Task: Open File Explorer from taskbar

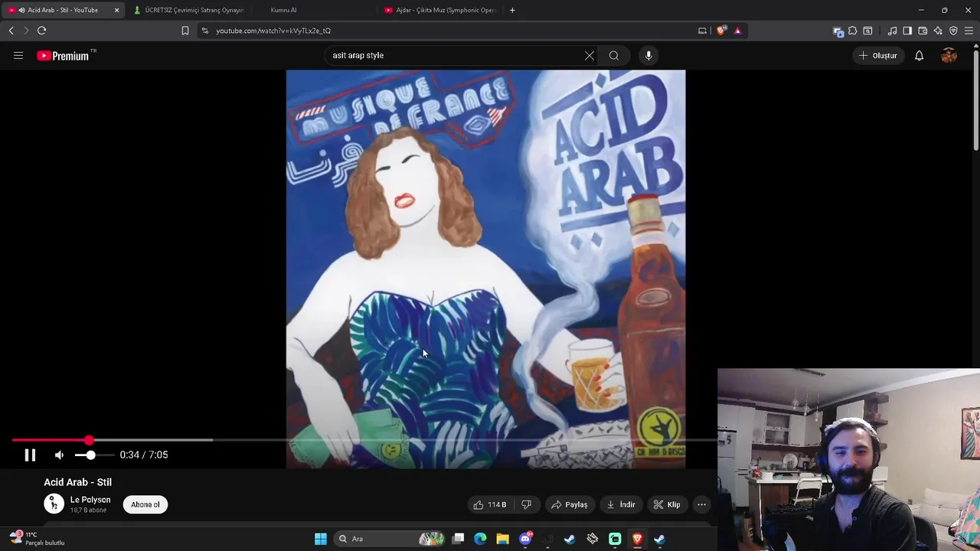Action: [502, 539]
